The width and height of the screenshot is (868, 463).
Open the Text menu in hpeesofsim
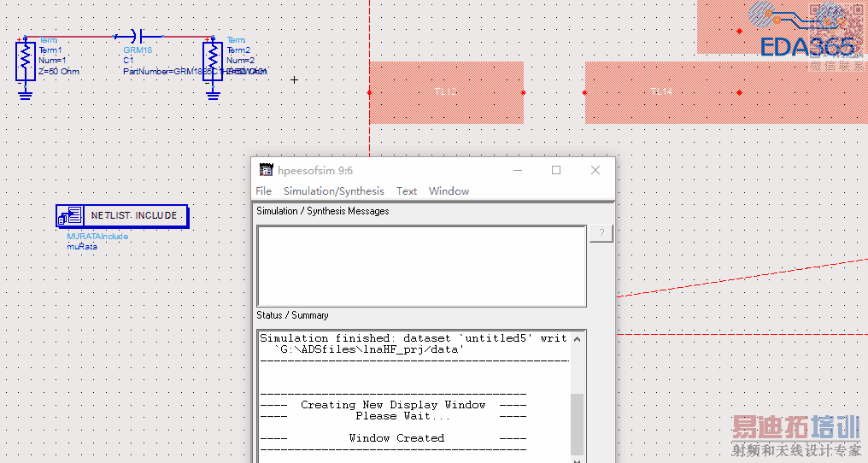pos(407,191)
